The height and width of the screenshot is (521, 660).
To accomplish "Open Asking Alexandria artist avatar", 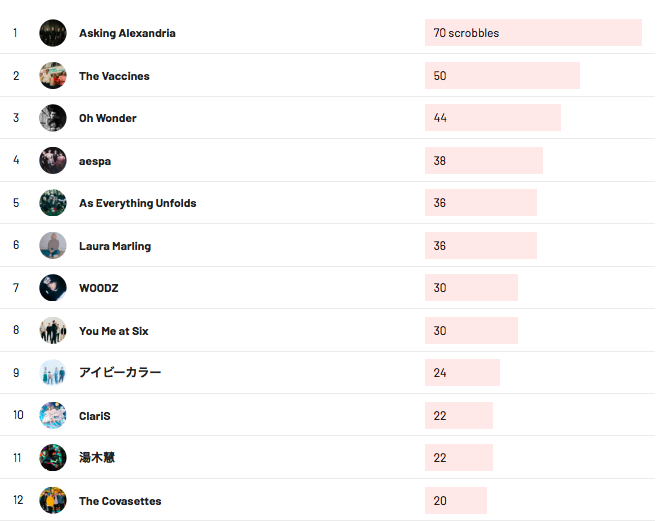I will pos(53,33).
